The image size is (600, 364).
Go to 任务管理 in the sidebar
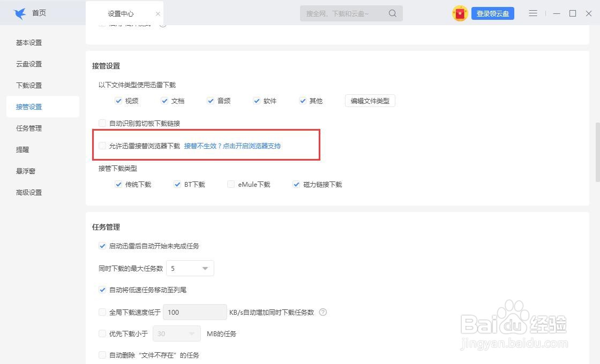tap(29, 128)
